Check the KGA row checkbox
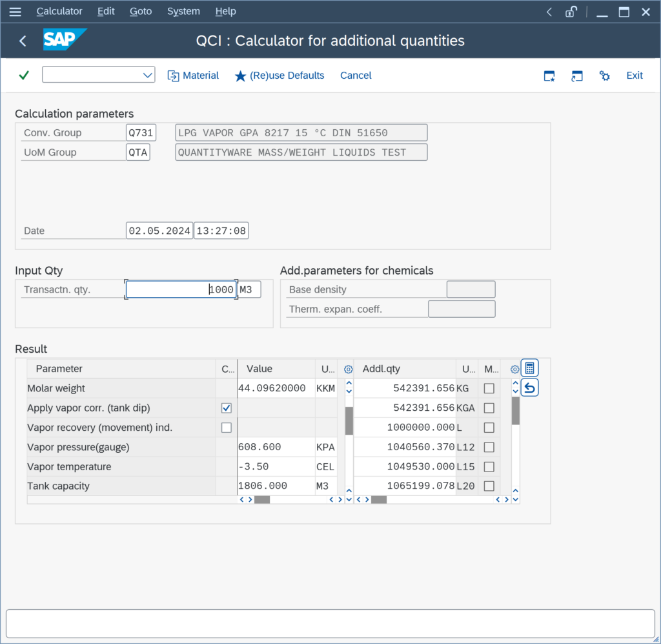Image resolution: width=661 pixels, height=644 pixels. pyautogui.click(x=489, y=408)
